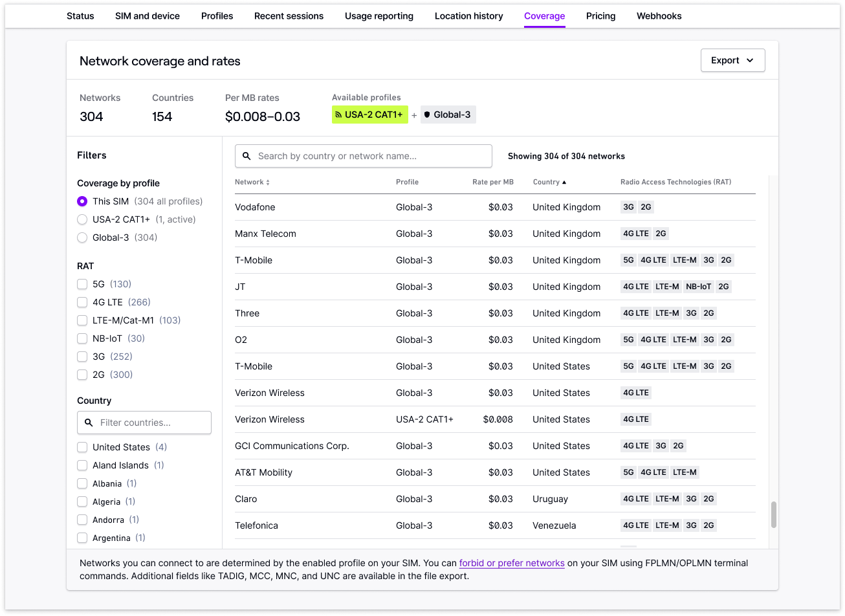Click the Global-3 profile badge icon
Image resolution: width=845 pixels, height=616 pixels.
click(x=426, y=115)
